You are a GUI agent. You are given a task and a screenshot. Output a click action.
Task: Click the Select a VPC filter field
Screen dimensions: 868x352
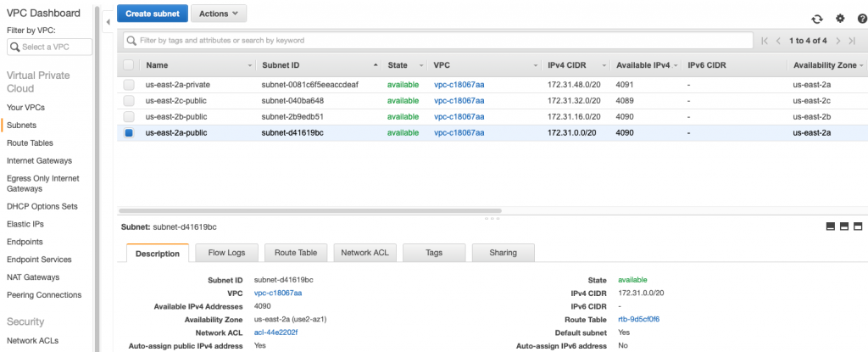(50, 47)
